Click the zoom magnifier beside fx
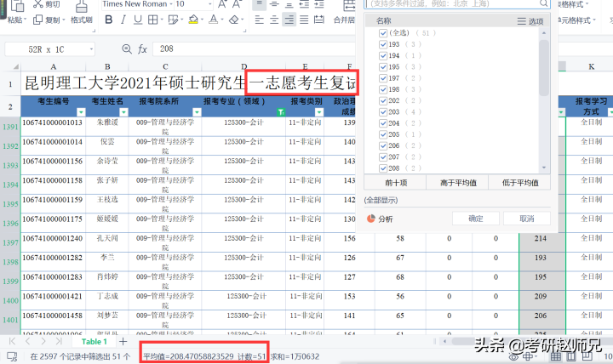613x364 pixels. pos(127,48)
